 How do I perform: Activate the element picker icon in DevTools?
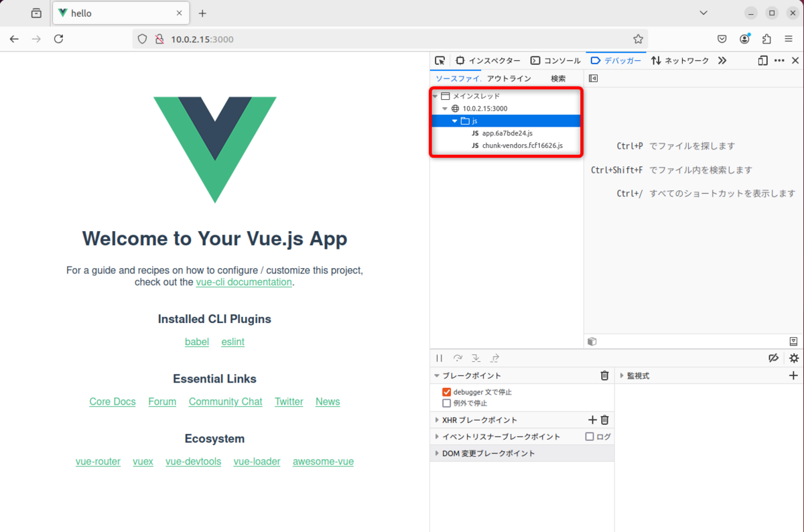[440, 60]
